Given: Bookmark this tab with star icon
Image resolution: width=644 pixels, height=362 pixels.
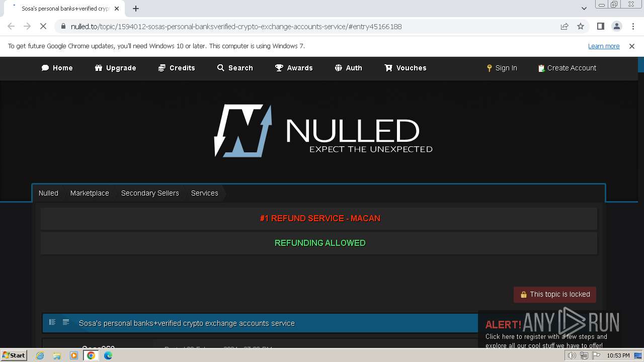Looking at the screenshot, I should coord(581,27).
